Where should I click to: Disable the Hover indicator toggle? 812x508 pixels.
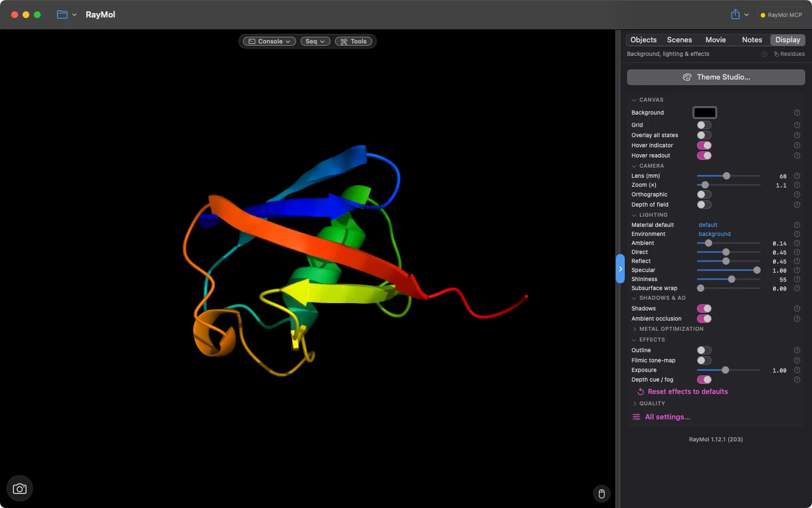(x=704, y=146)
